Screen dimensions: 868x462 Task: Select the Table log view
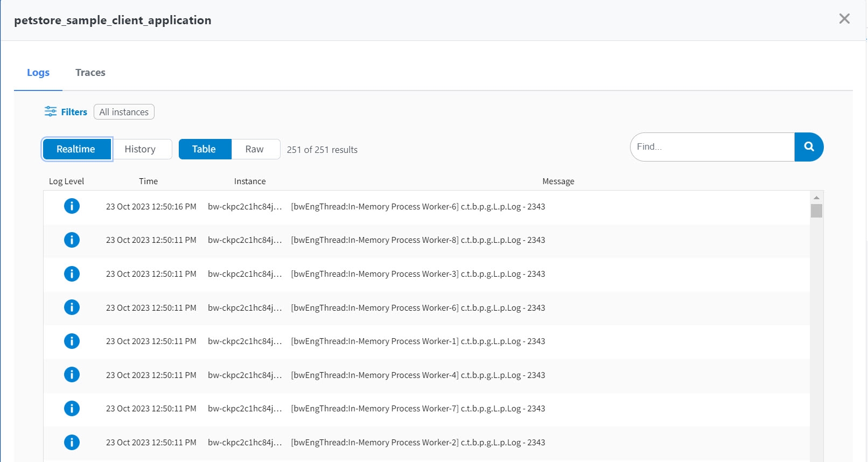204,149
